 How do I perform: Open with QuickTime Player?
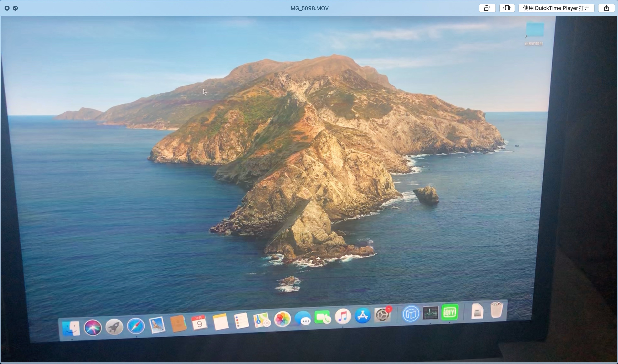[x=556, y=8]
